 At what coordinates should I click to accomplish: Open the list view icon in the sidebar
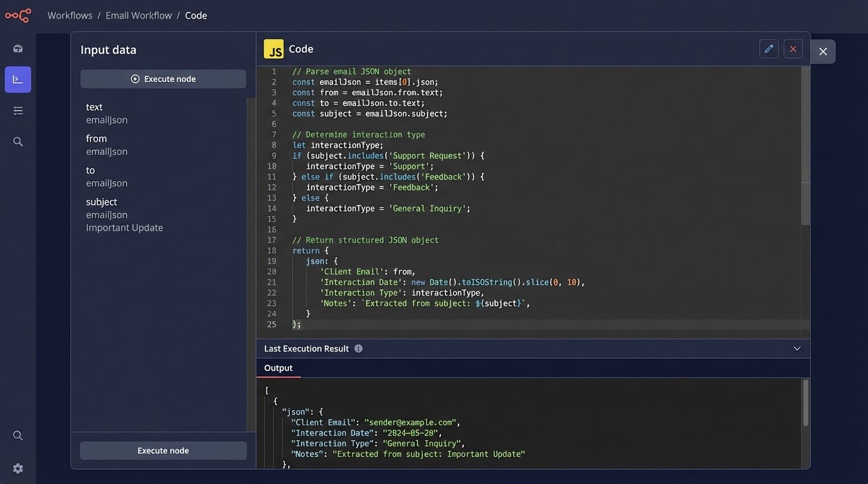point(18,111)
